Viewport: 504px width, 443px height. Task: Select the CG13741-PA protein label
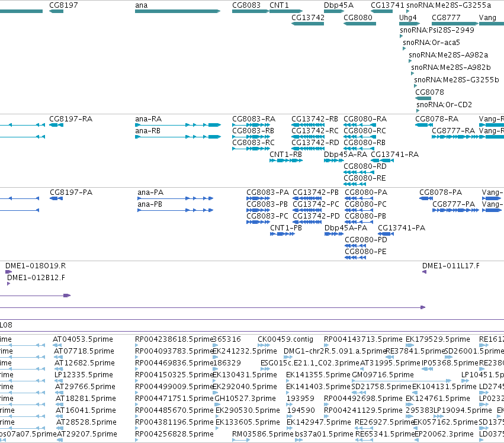(402, 228)
